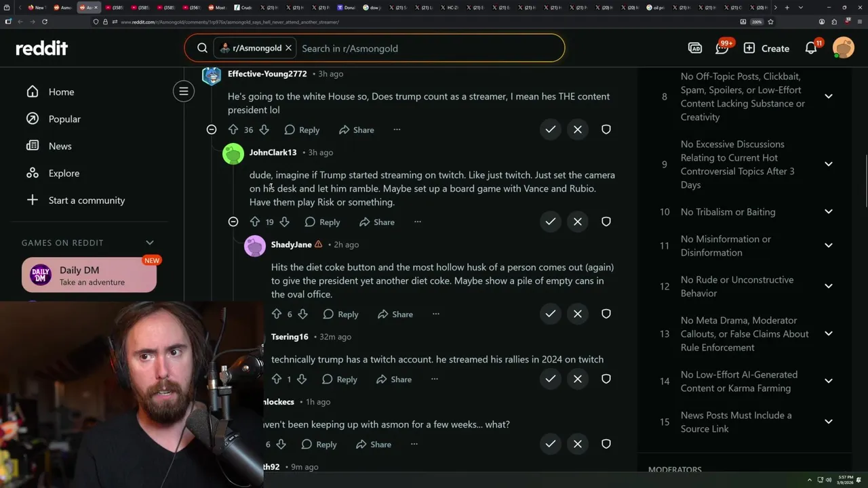The width and height of the screenshot is (868, 488).
Task: Remove Tsering16's comment with X
Action: point(578,379)
